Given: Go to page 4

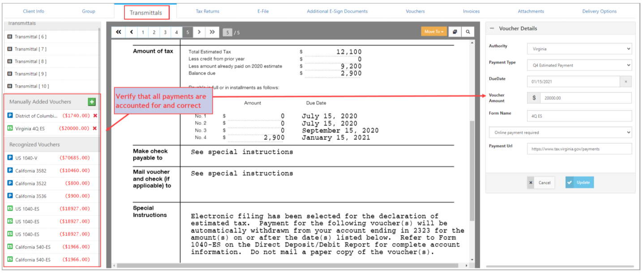Looking at the screenshot, I should coord(176,32).
